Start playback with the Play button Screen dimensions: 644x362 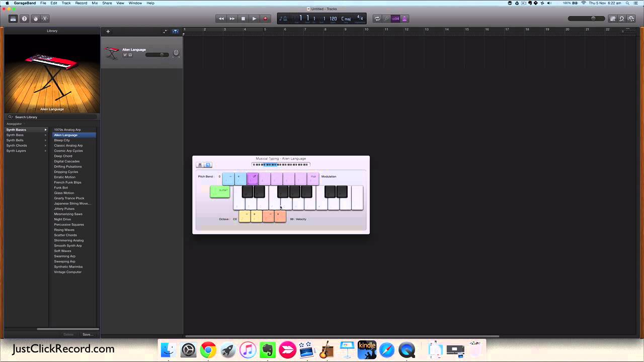point(254,19)
